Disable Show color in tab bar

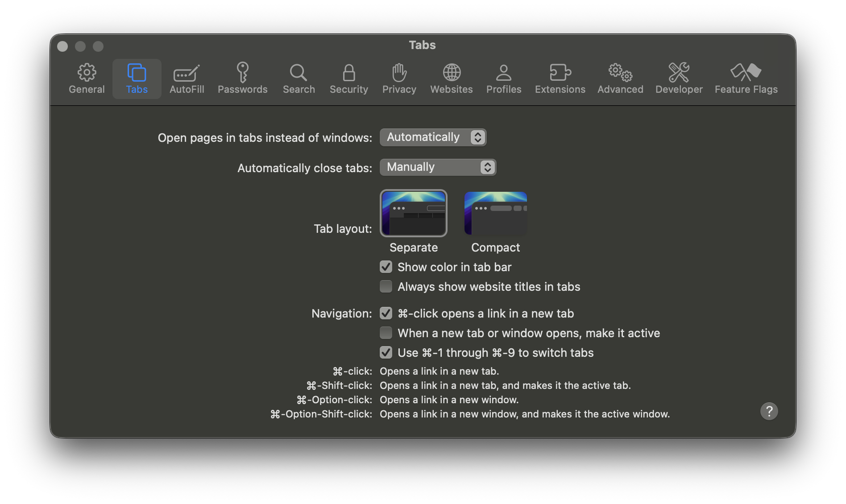386,267
